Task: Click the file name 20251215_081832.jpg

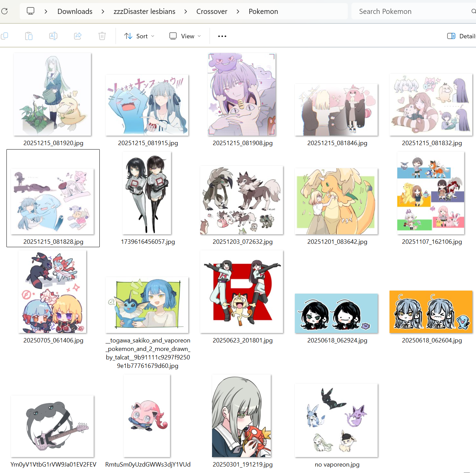Action: pos(432,143)
